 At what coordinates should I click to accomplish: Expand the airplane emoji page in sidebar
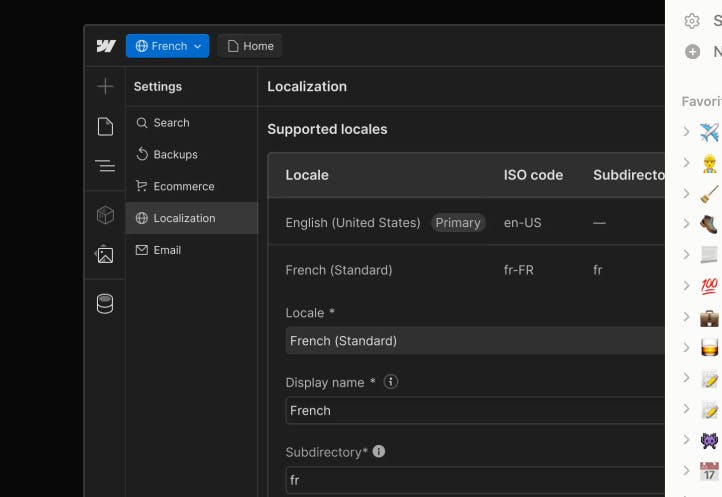pyautogui.click(x=687, y=132)
